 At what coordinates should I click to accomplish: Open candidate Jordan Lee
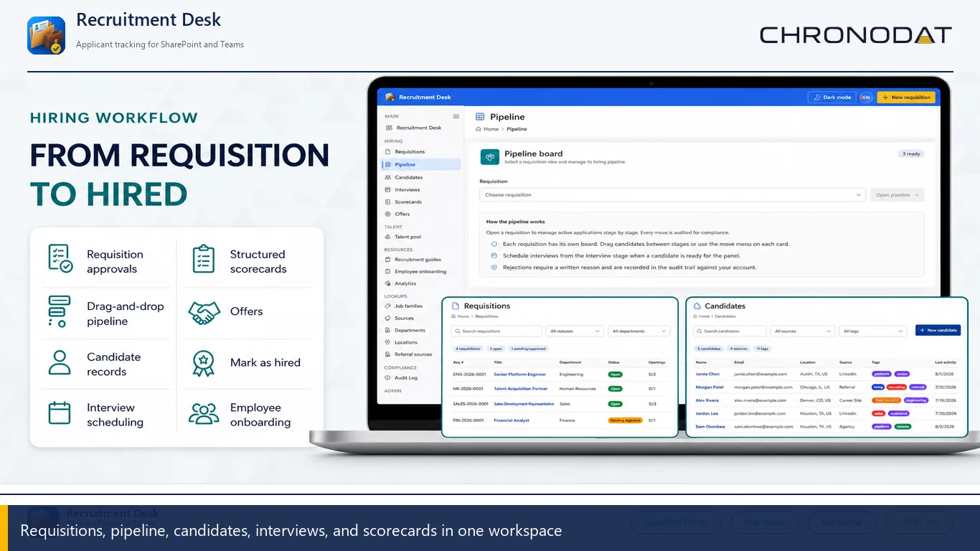[707, 413]
